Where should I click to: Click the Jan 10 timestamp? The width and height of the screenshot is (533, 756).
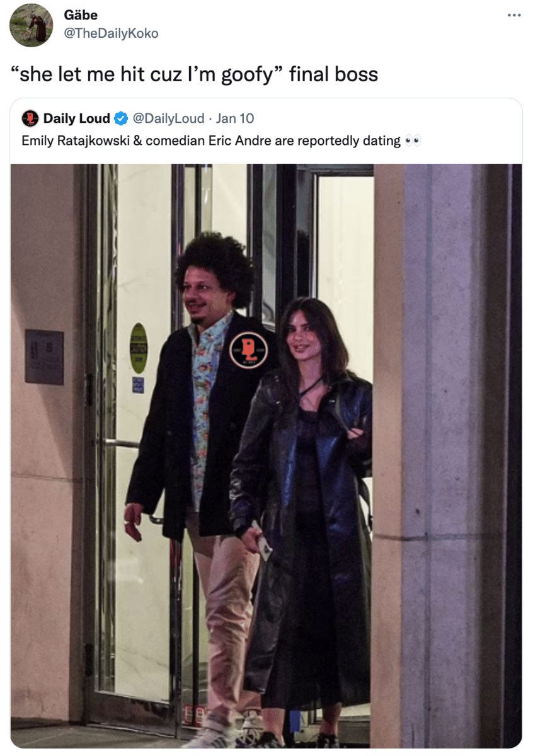tap(235, 118)
